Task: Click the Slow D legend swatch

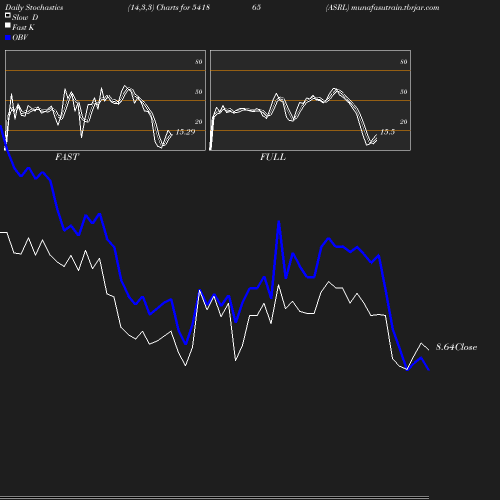Action: click(8, 15)
